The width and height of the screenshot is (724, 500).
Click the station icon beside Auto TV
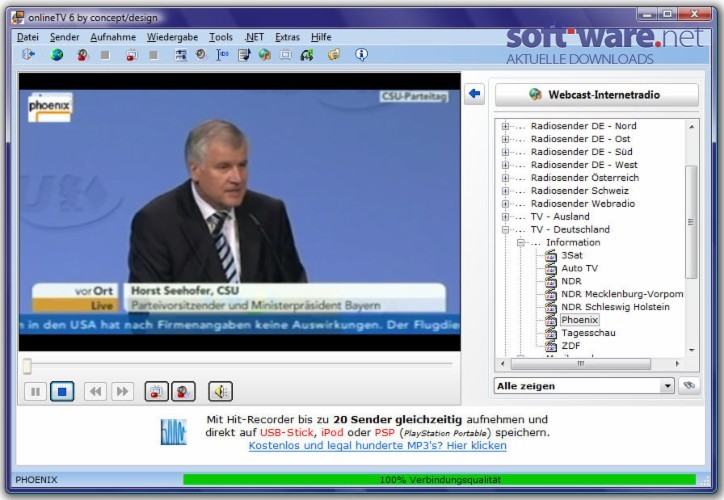point(550,268)
